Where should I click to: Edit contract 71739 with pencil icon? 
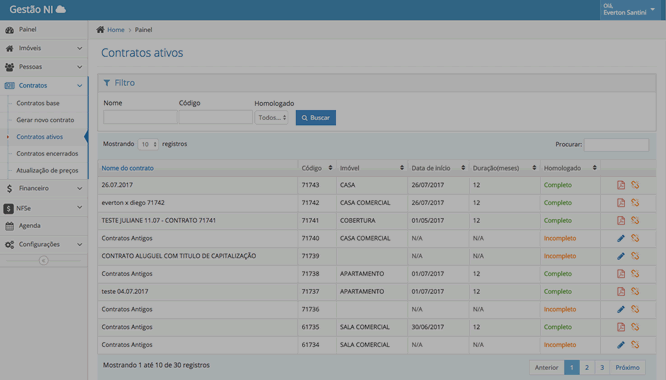[x=621, y=256]
